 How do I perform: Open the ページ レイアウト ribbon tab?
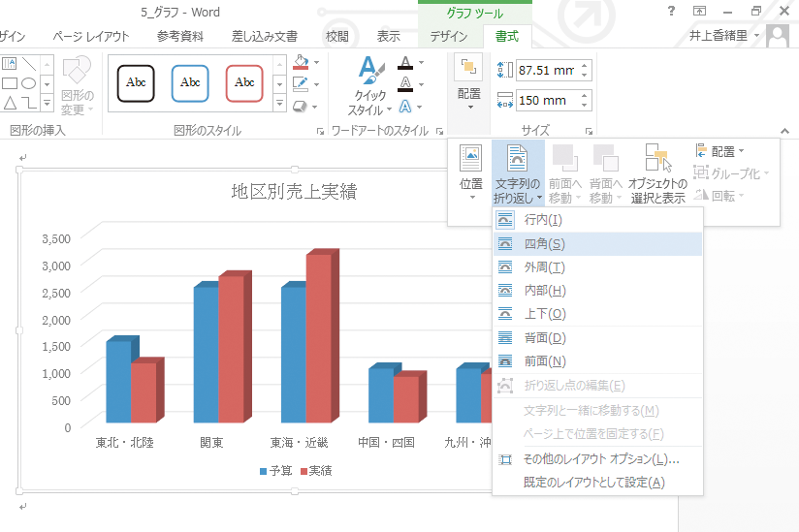(x=91, y=36)
